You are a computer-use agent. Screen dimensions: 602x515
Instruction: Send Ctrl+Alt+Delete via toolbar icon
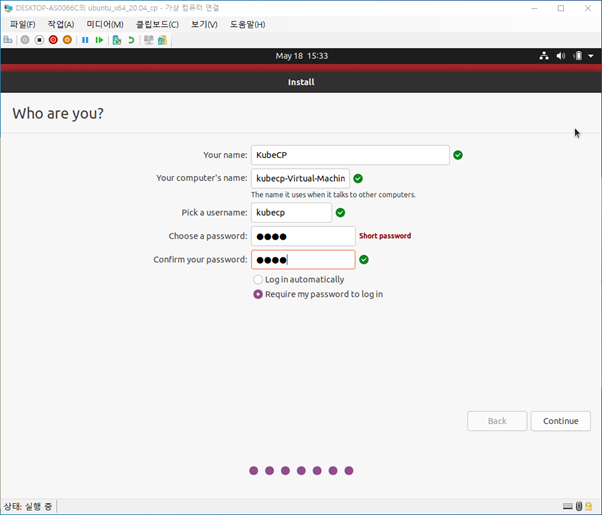[8, 40]
